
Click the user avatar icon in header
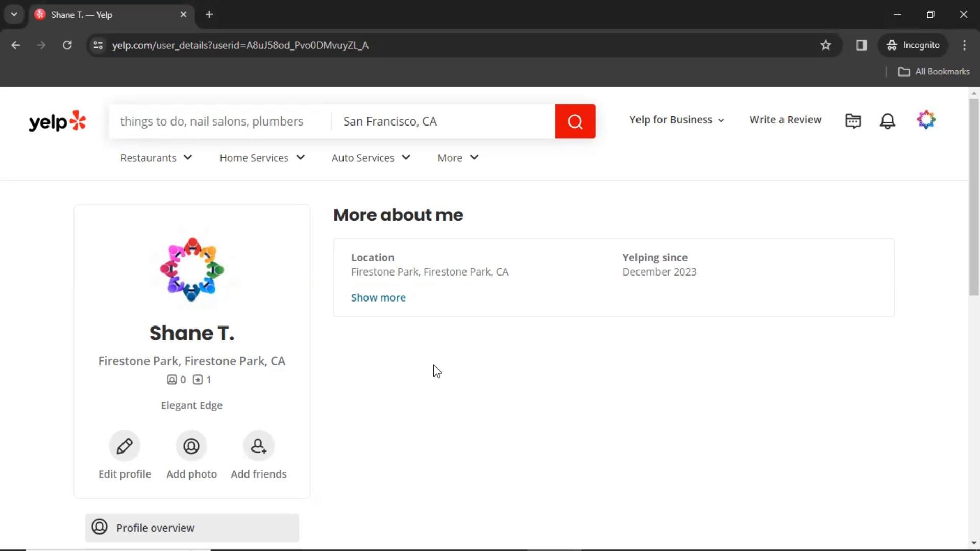[x=926, y=120]
